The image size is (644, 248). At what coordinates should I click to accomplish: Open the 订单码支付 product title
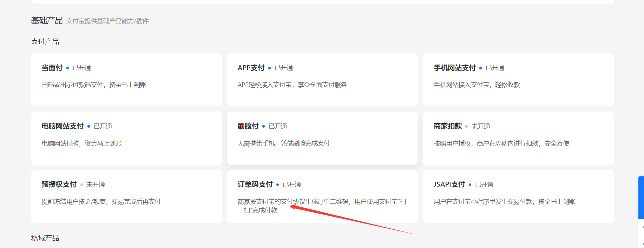255,184
